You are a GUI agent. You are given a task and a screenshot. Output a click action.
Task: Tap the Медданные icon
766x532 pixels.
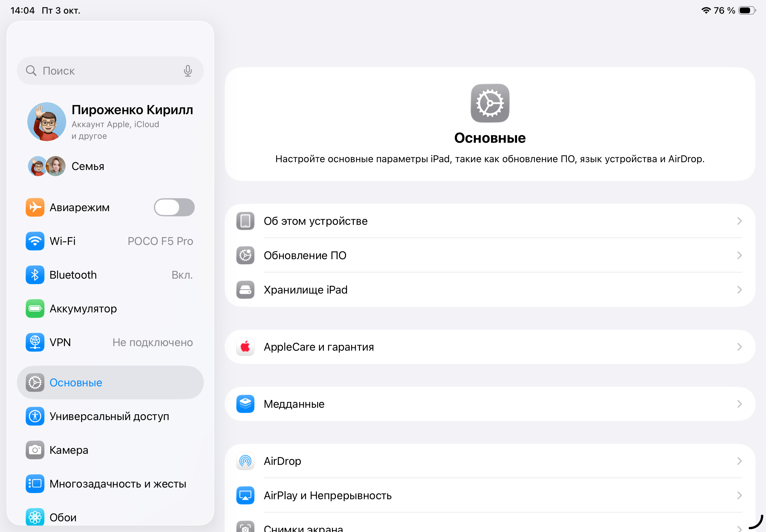(x=245, y=404)
